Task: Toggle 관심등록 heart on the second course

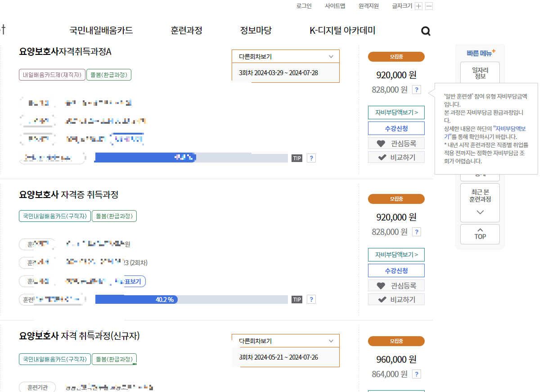Action: (x=396, y=285)
